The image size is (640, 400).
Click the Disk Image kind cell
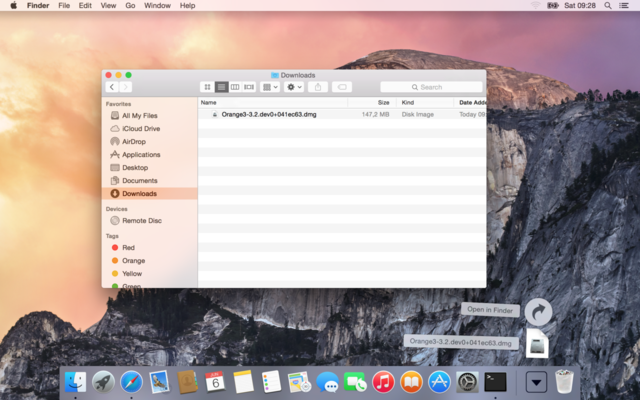[x=418, y=114]
